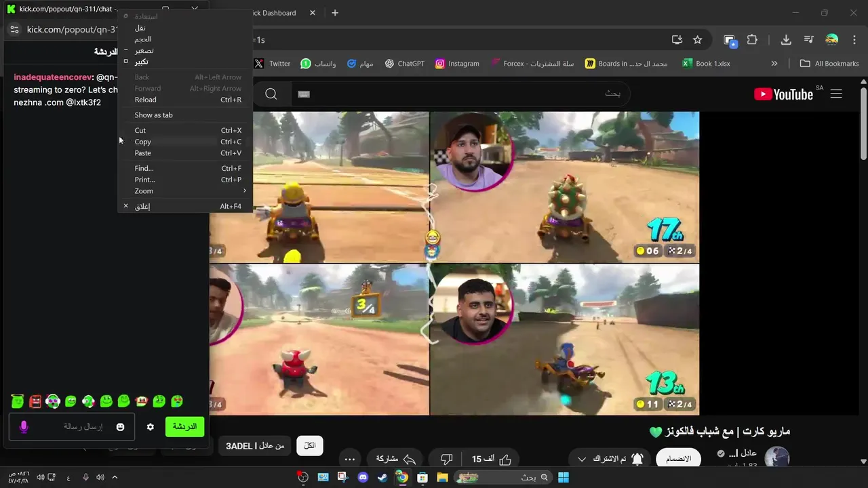Click the الانضمام join button

[678, 459]
